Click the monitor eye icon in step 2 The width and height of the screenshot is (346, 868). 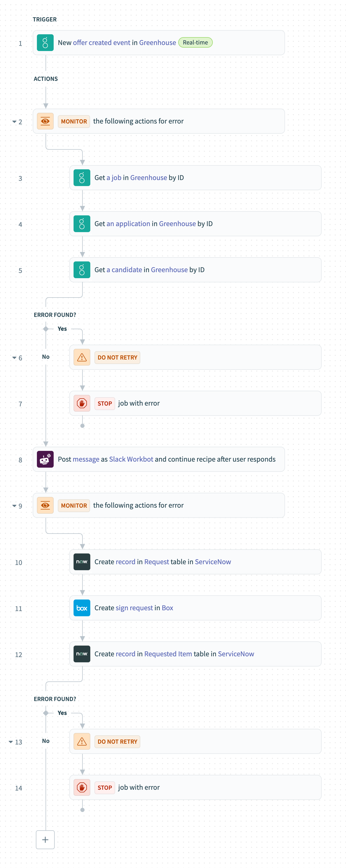point(45,121)
